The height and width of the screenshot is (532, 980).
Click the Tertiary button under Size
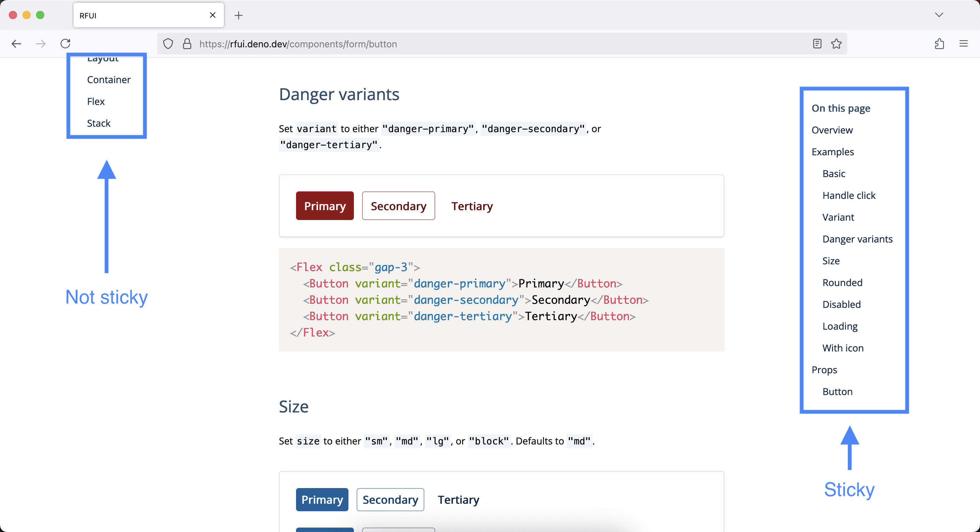tap(458, 499)
